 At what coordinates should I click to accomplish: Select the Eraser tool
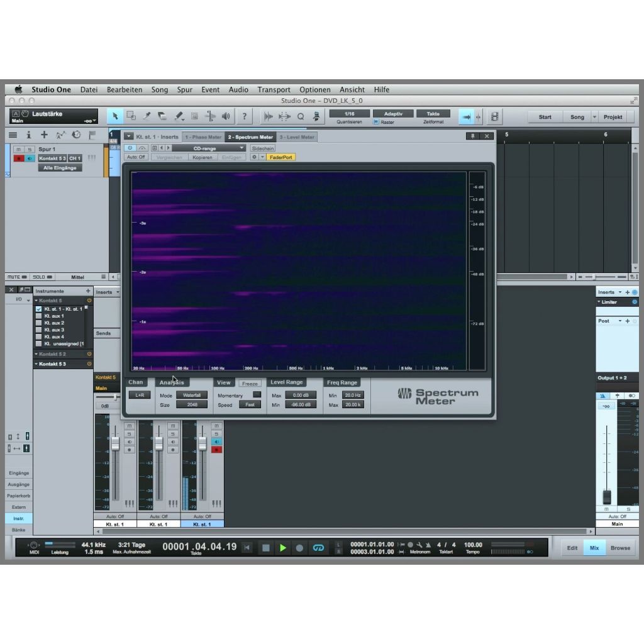162,116
